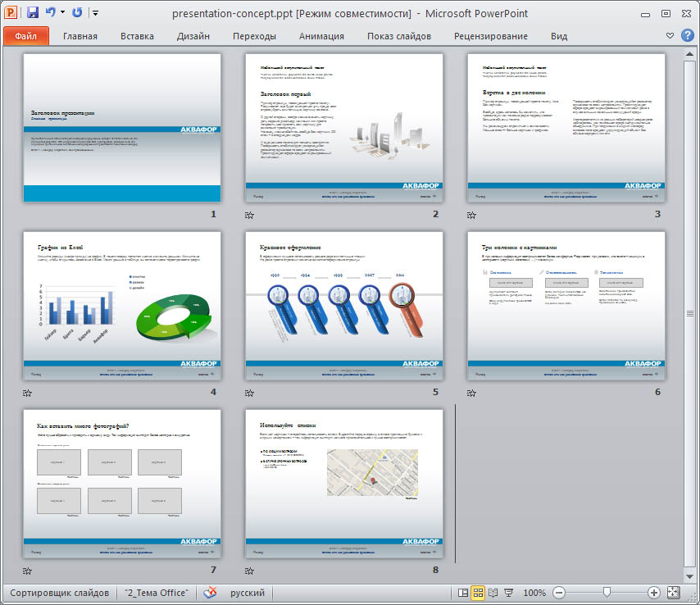Viewport: 700px width, 605px height.
Task: Select slide 5 thumbnail Красивое оформление
Action: (344, 306)
